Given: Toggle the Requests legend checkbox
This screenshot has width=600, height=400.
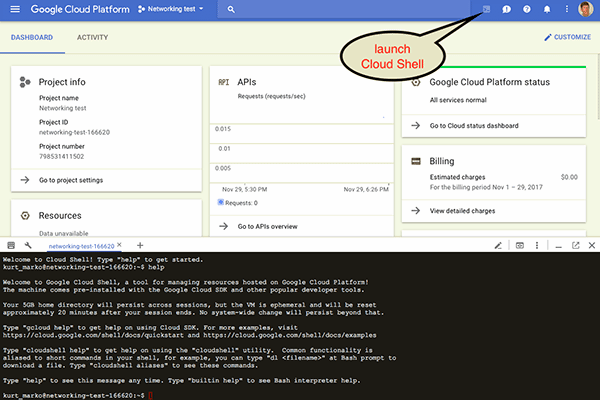Looking at the screenshot, I should point(221,202).
